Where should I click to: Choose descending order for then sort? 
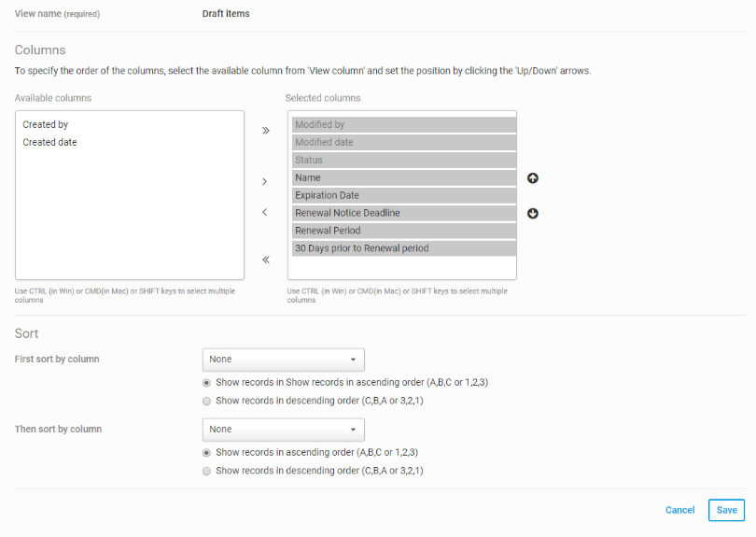coord(206,471)
